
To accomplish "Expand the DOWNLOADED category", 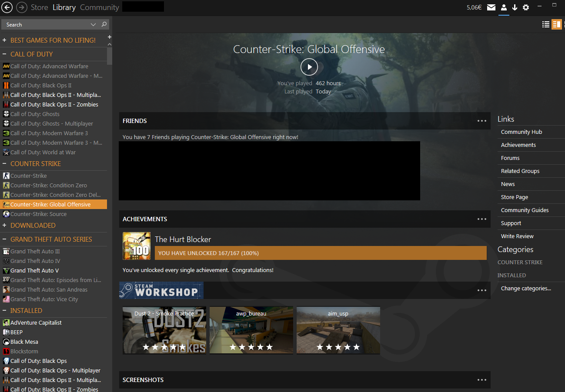I will 4,226.
